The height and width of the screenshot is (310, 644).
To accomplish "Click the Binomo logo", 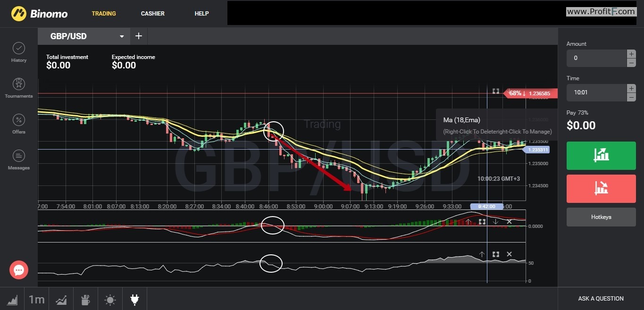I will (x=39, y=14).
